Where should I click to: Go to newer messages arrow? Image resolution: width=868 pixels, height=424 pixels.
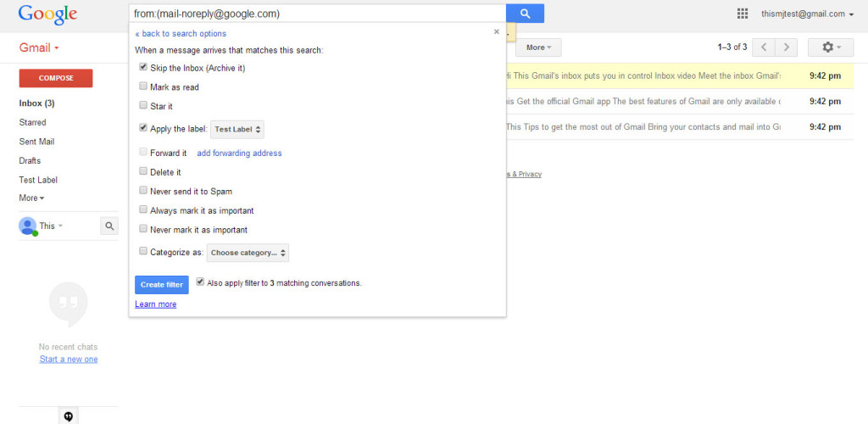(764, 47)
